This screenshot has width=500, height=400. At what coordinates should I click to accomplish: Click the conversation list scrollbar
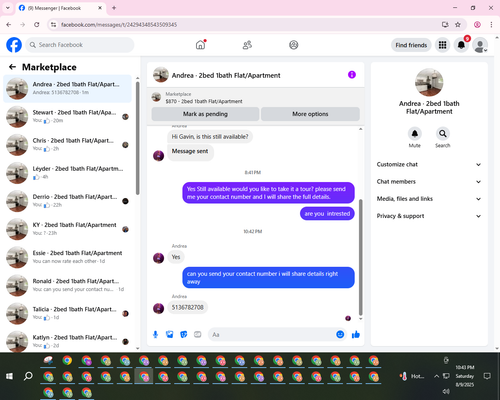pos(138,138)
